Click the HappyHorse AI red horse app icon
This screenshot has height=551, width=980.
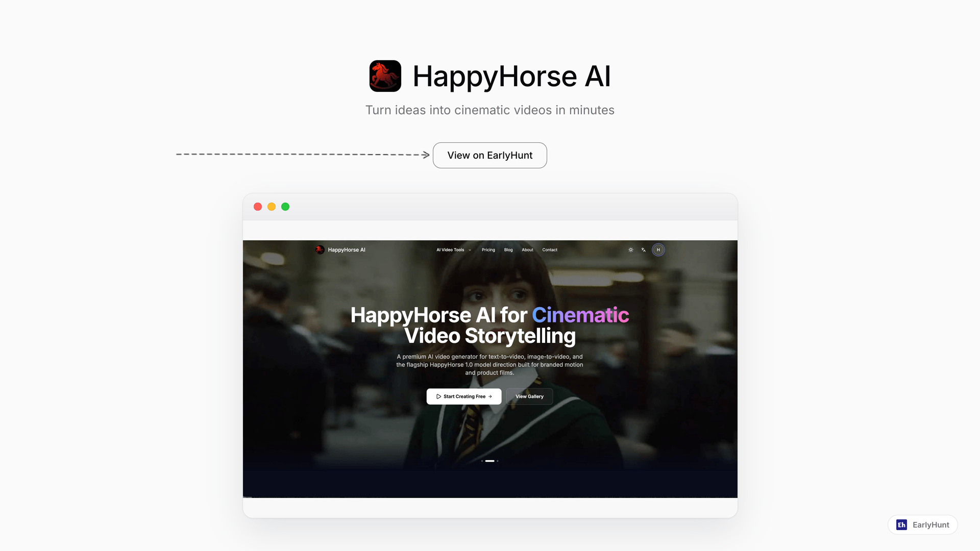point(385,76)
